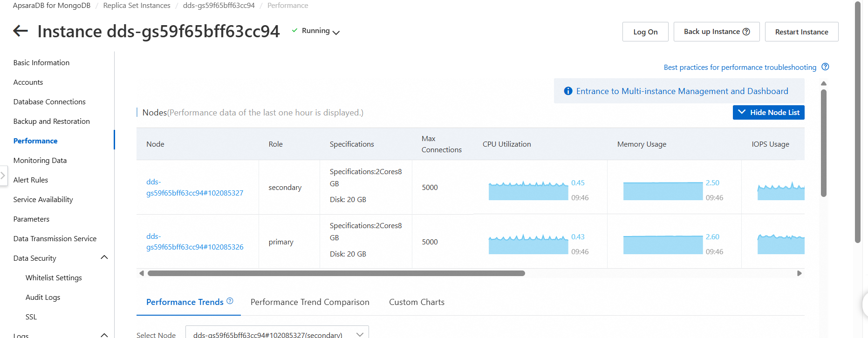
Task: Open Parameters in sidebar
Action: [x=31, y=219]
